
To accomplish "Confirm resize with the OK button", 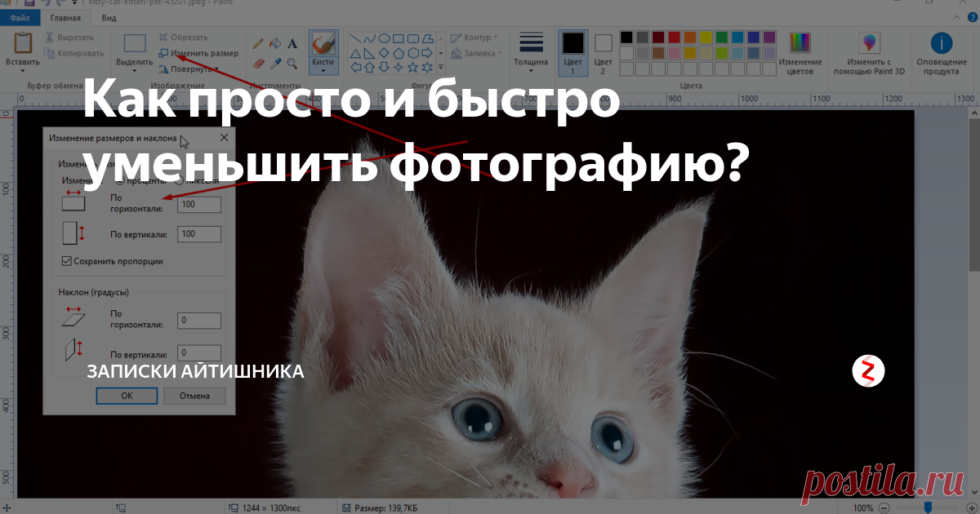I will pyautogui.click(x=128, y=396).
